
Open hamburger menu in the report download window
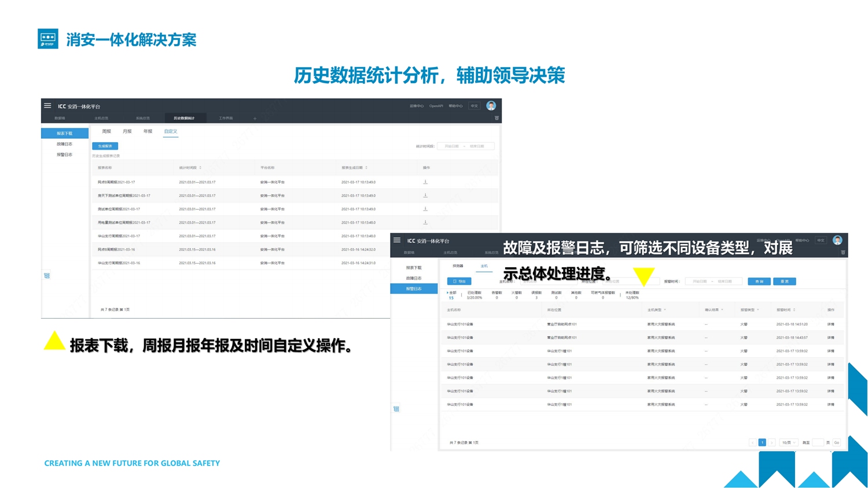pyautogui.click(x=47, y=106)
